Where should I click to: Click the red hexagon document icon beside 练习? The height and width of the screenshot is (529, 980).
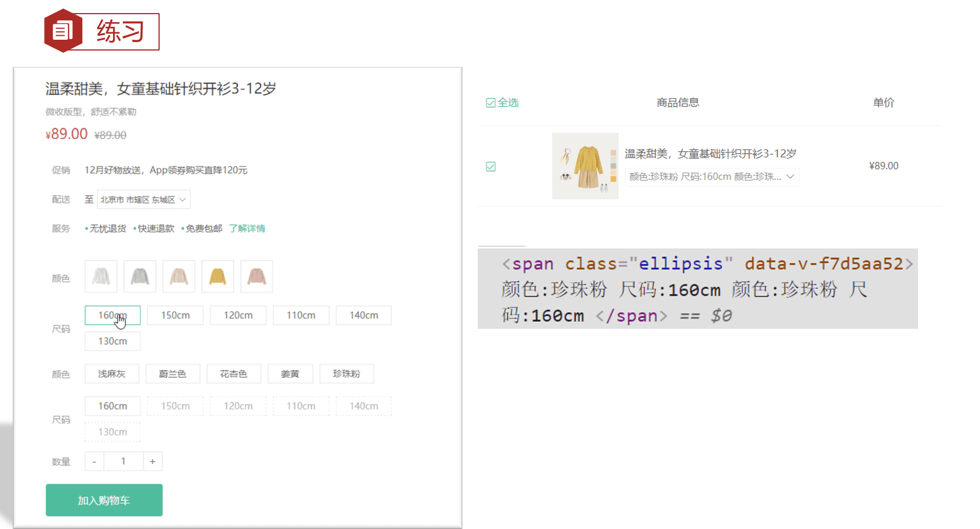click(63, 31)
